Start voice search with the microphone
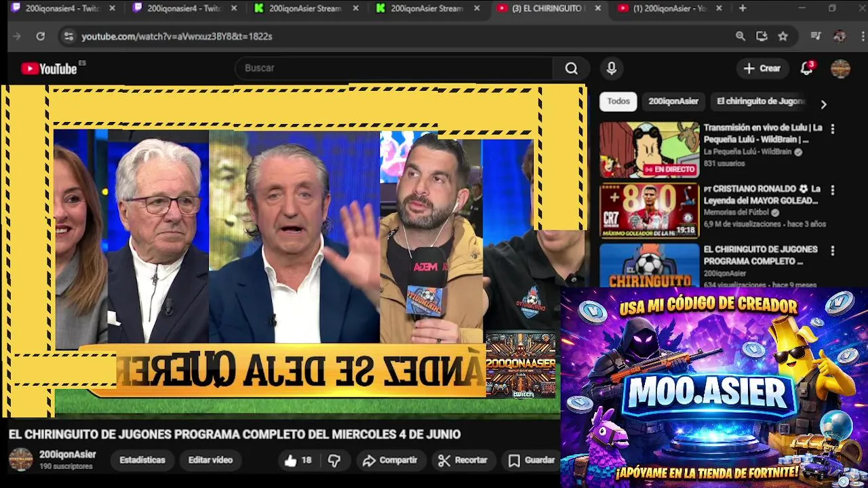868x488 pixels. pos(612,68)
